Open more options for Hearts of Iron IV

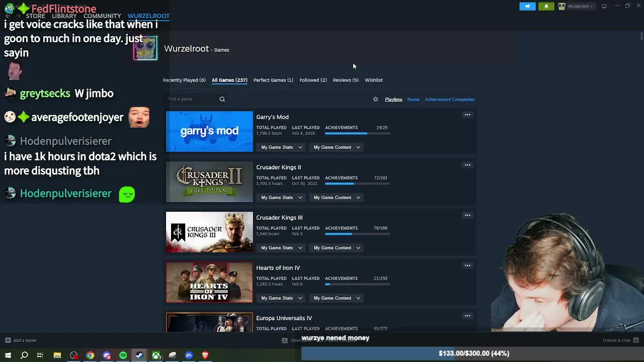click(x=467, y=266)
